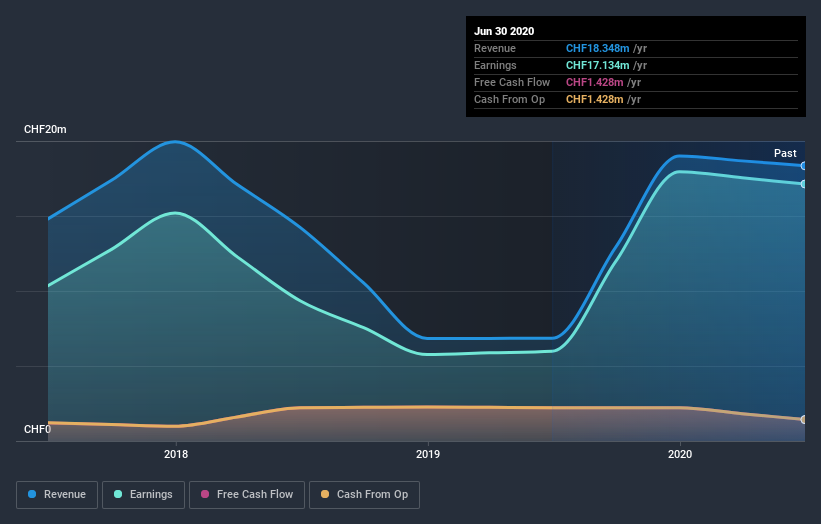Click the Revenue endpoint marker on the chart

point(804,166)
